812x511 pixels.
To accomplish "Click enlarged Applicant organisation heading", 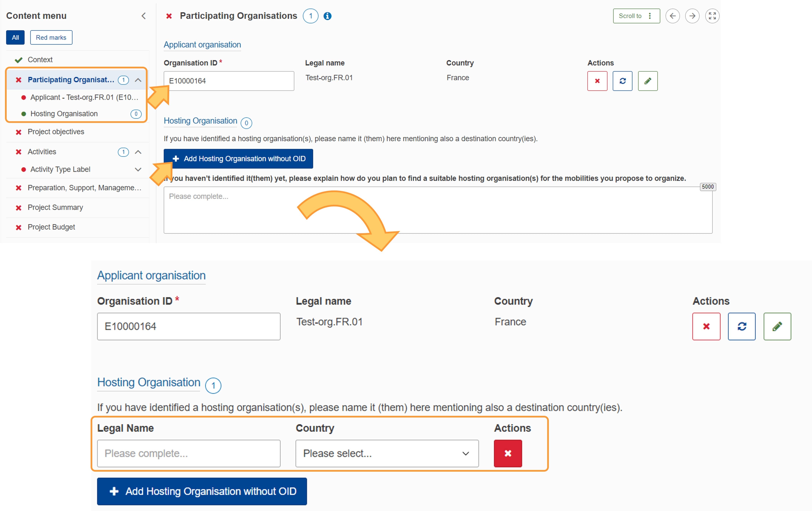I will 151,276.
